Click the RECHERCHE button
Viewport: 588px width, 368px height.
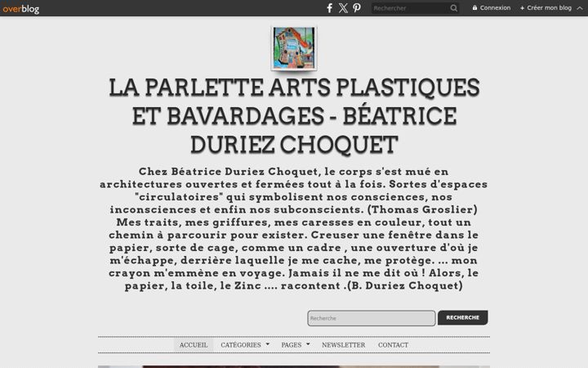coord(462,317)
